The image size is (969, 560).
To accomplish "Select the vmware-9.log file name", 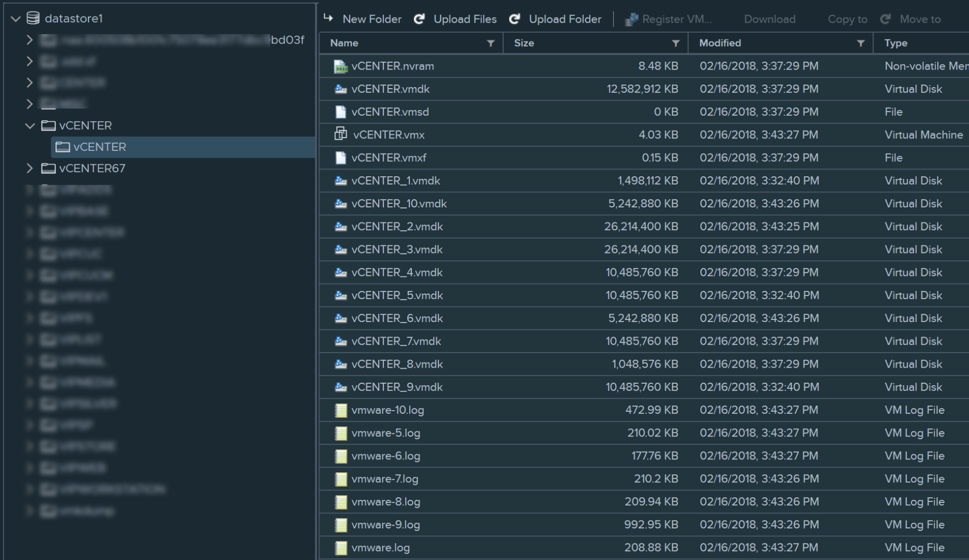I will [386, 525].
